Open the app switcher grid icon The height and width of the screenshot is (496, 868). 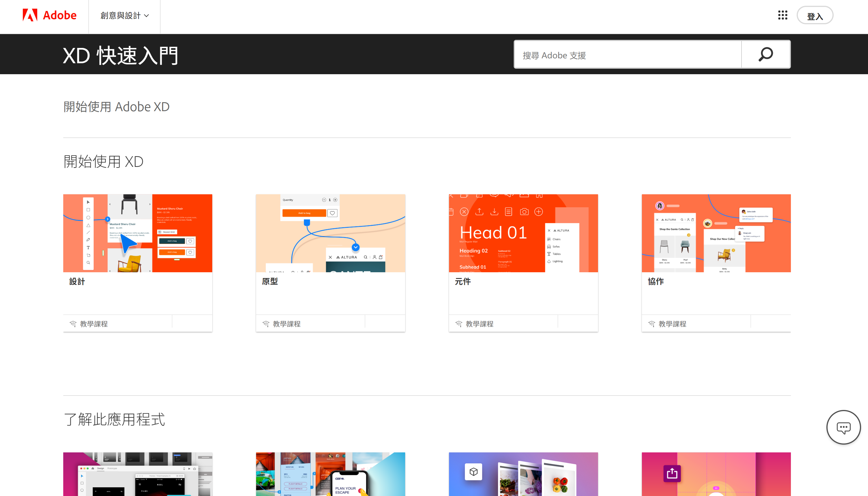click(783, 15)
